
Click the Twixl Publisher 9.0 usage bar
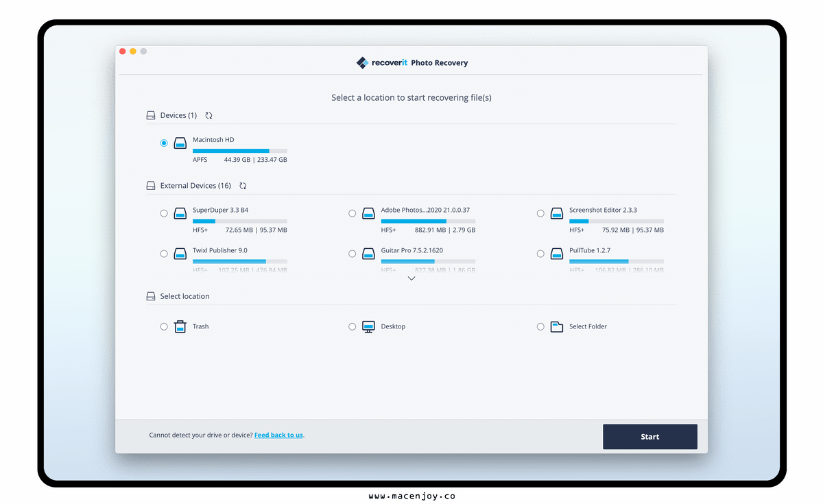point(240,261)
